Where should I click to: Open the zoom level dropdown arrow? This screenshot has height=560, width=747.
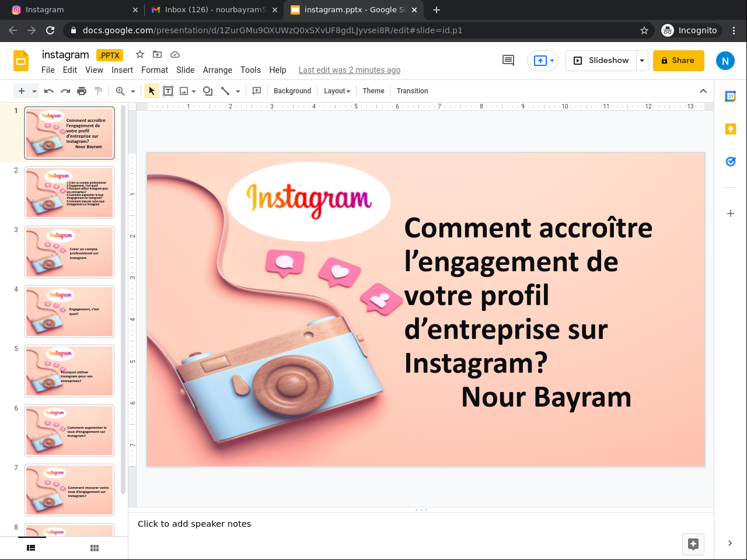pyautogui.click(x=133, y=91)
